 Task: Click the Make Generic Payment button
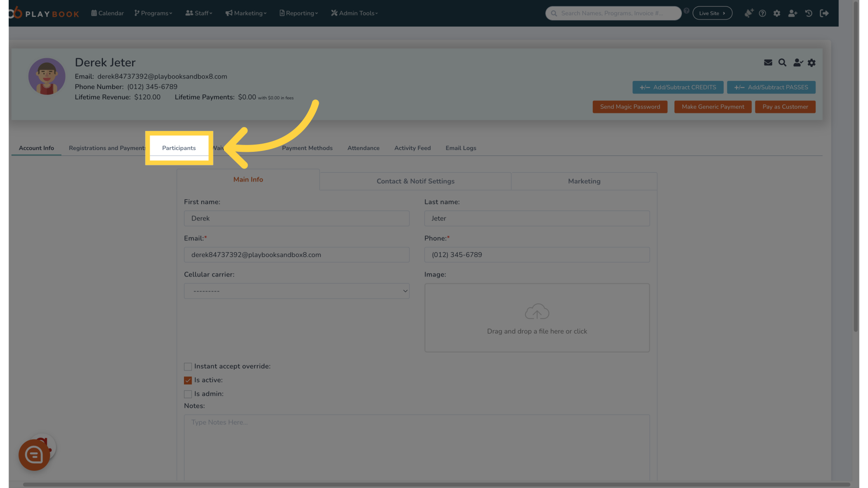pos(713,107)
